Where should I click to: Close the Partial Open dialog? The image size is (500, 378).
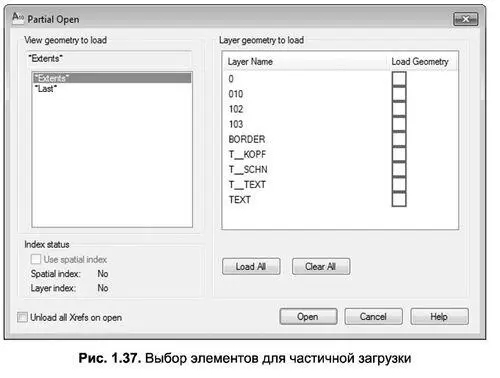(466, 19)
